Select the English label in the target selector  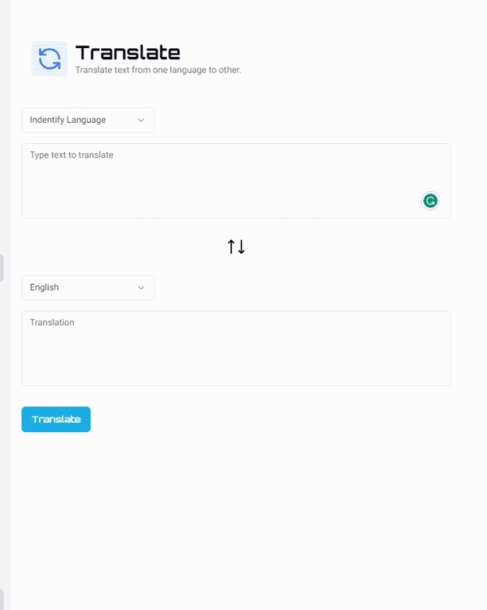coord(44,287)
